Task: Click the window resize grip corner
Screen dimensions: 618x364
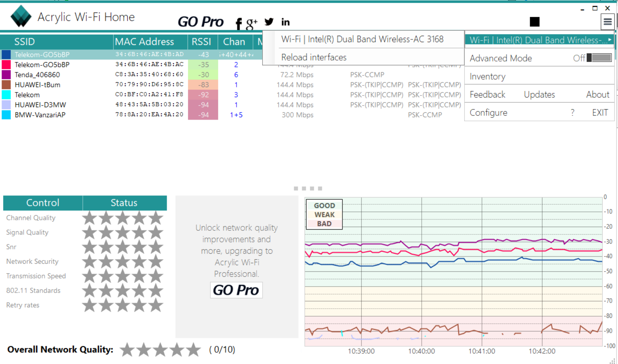Action: [x=612, y=360]
